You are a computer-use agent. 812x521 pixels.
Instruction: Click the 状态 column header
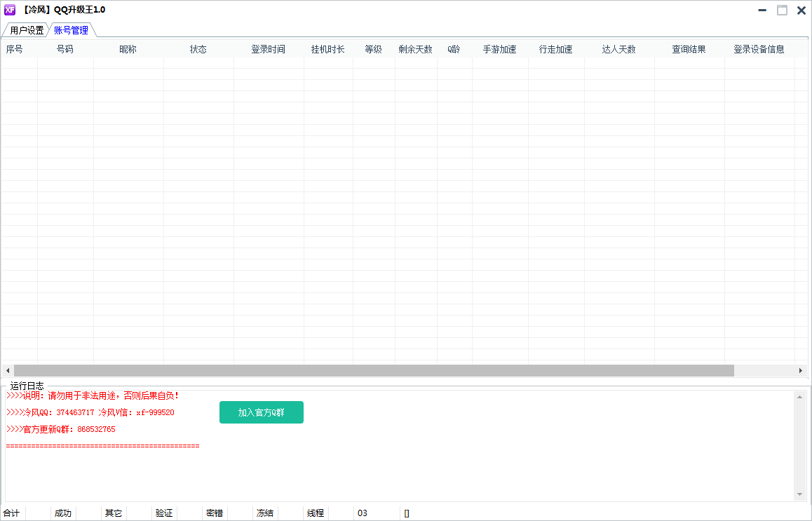[x=198, y=49]
